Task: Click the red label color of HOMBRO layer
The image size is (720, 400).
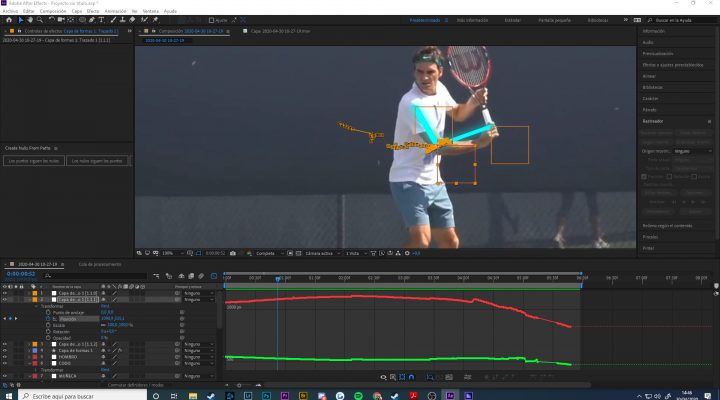Action: 35,357
